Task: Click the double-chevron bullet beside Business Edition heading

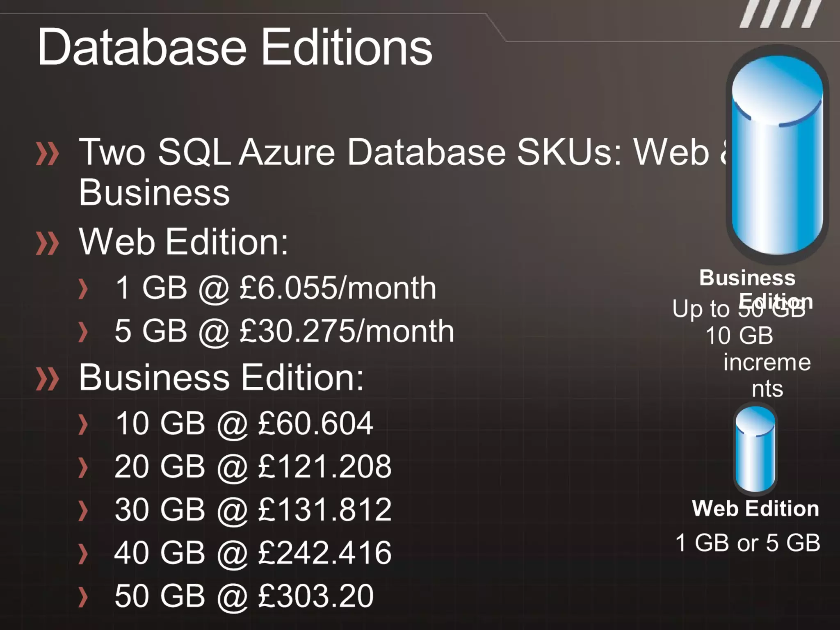Action: click(48, 378)
